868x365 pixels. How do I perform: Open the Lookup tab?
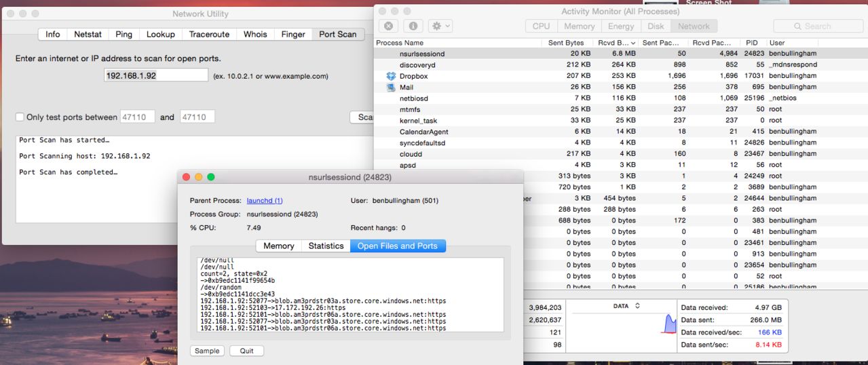coord(161,34)
